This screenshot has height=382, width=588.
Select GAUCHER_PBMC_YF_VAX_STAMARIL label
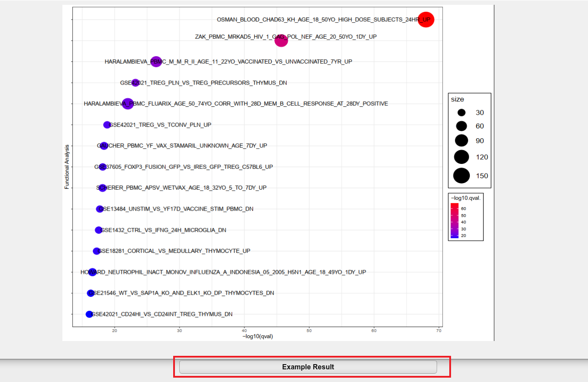point(182,146)
